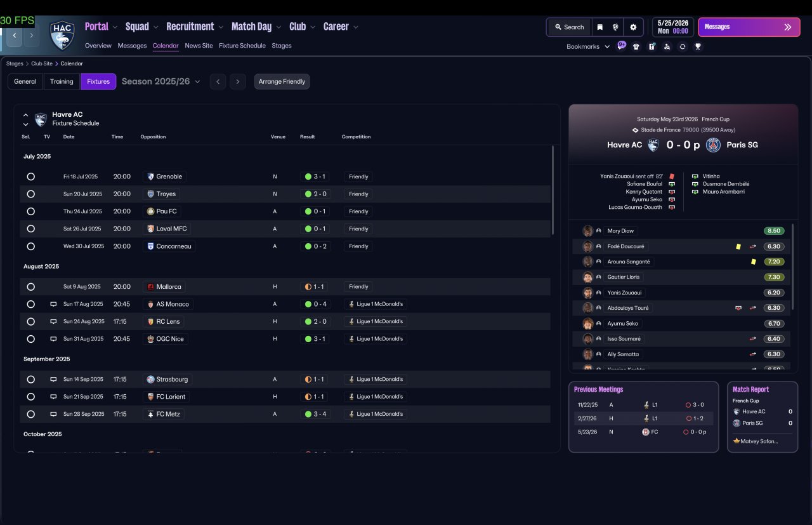Expand the Portal menu dropdown
The width and height of the screenshot is (812, 525).
pyautogui.click(x=115, y=27)
